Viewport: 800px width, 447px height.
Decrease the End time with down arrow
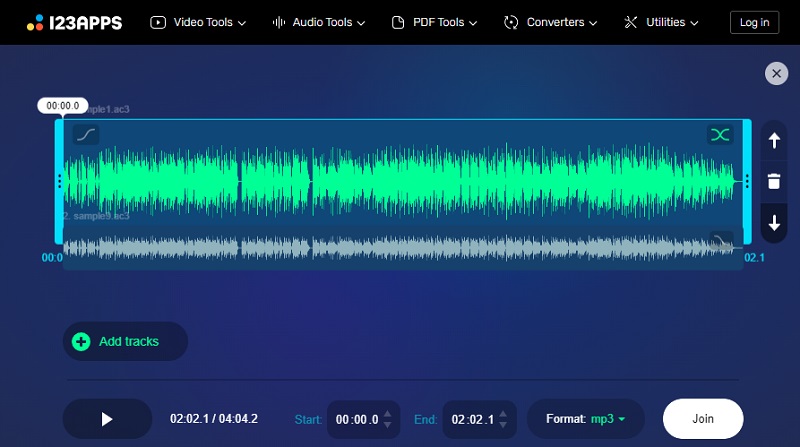click(x=503, y=425)
